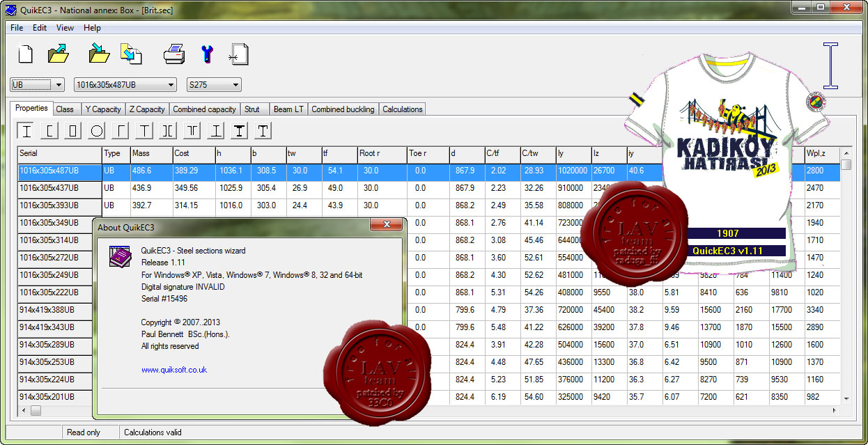Screen dimensions: 868x445
Task: Switch to the Z Capacity tab
Action: (x=146, y=109)
